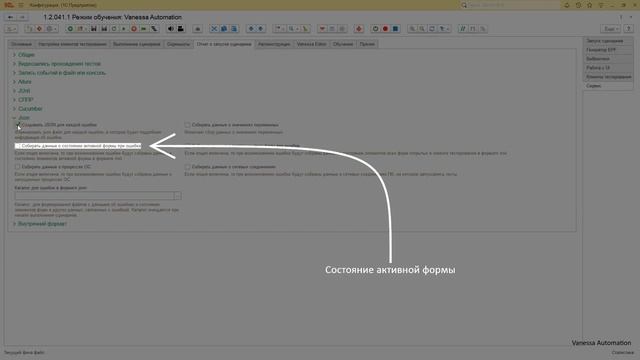Click the zoom-out magnifier toolbar icon

(x=422, y=29)
